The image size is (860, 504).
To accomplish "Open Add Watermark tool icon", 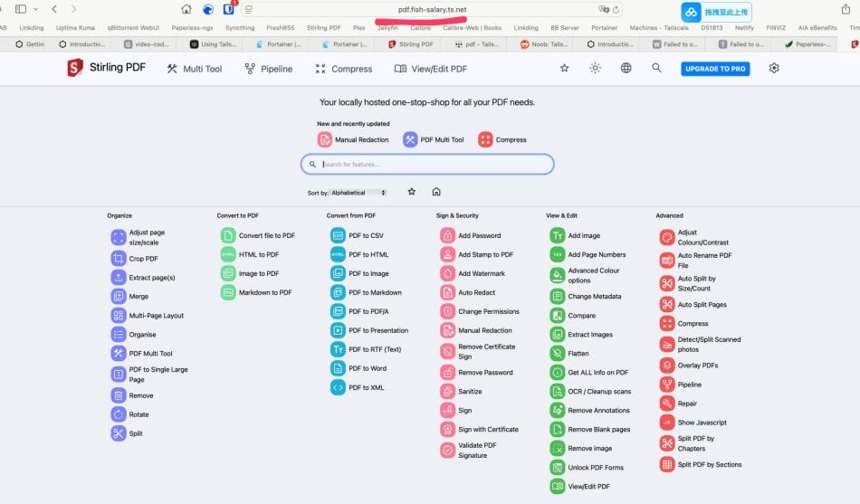I will pyautogui.click(x=447, y=273).
